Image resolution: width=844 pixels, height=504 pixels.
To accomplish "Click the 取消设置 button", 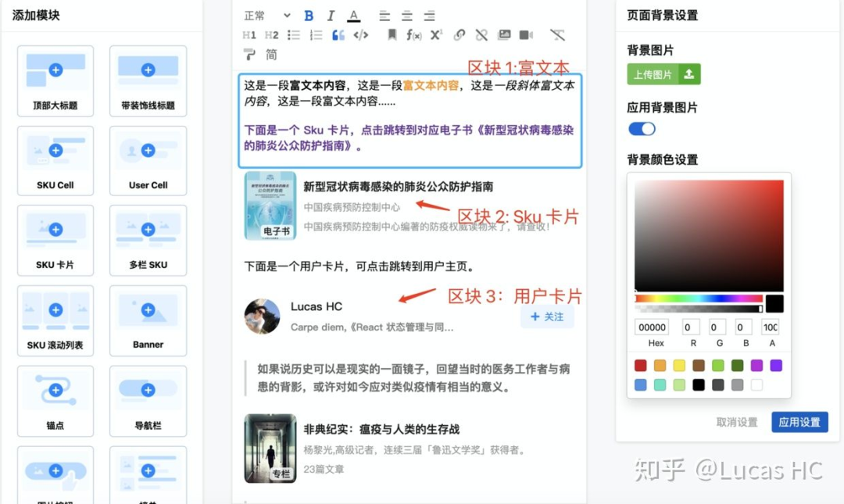I will click(736, 422).
